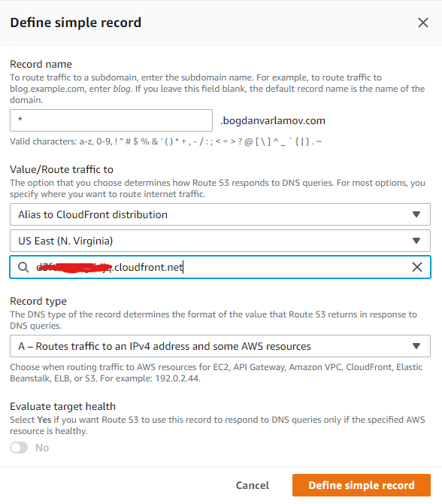Open the A record type dropdown
This screenshot has width=442, height=504.
coord(220,346)
